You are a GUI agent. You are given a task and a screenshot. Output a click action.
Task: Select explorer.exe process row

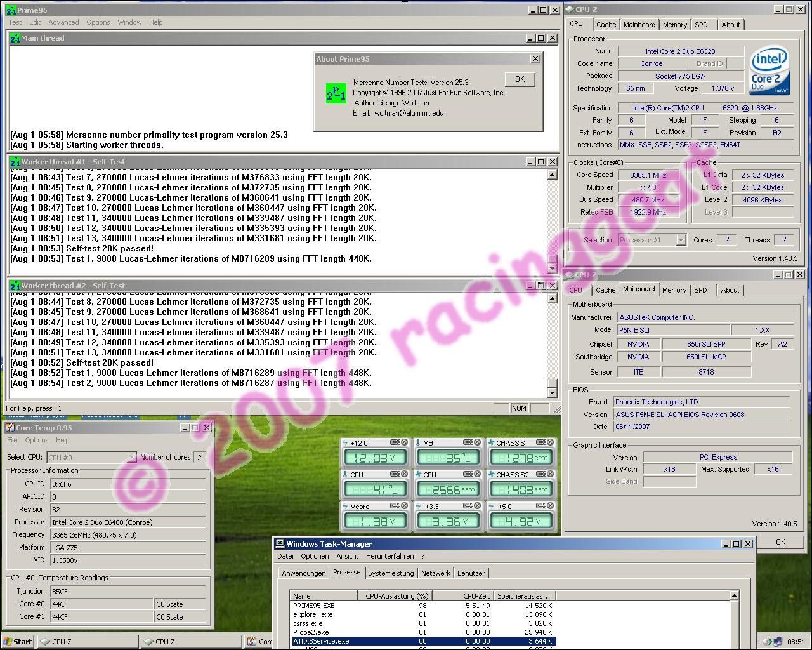pos(422,614)
